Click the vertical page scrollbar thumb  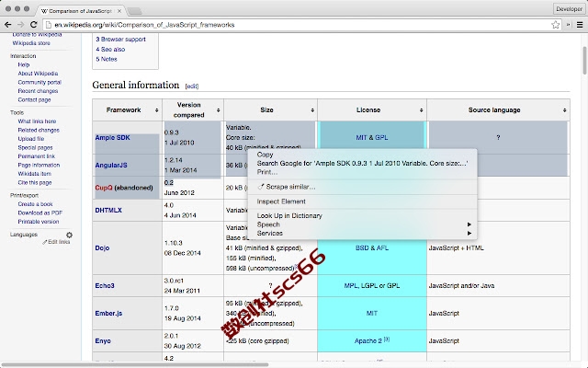tap(584, 60)
